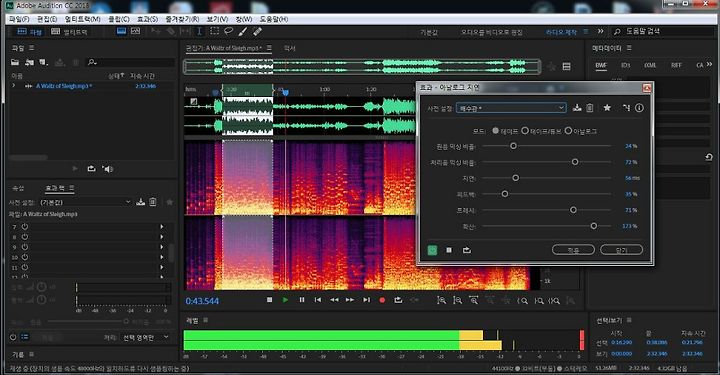
Task: Save the Effects Rack preset
Action: [141, 202]
